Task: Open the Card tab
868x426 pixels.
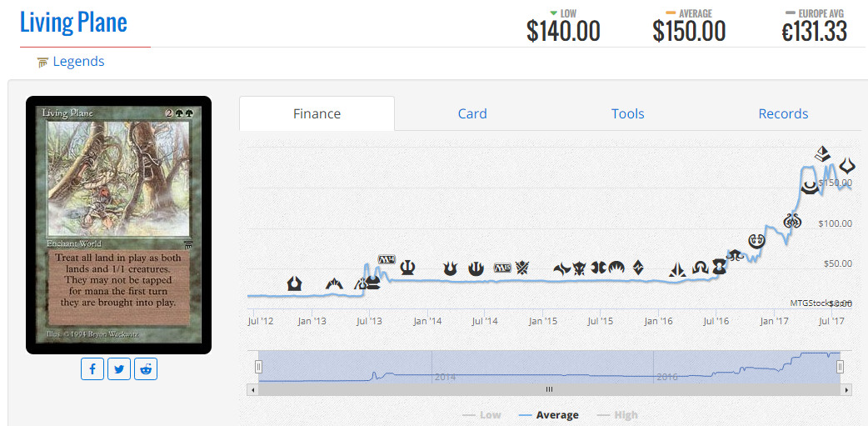Action: (472, 113)
